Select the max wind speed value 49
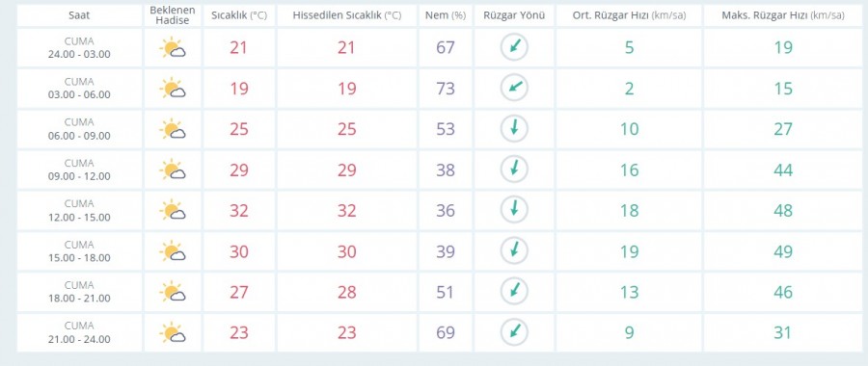 (x=783, y=251)
